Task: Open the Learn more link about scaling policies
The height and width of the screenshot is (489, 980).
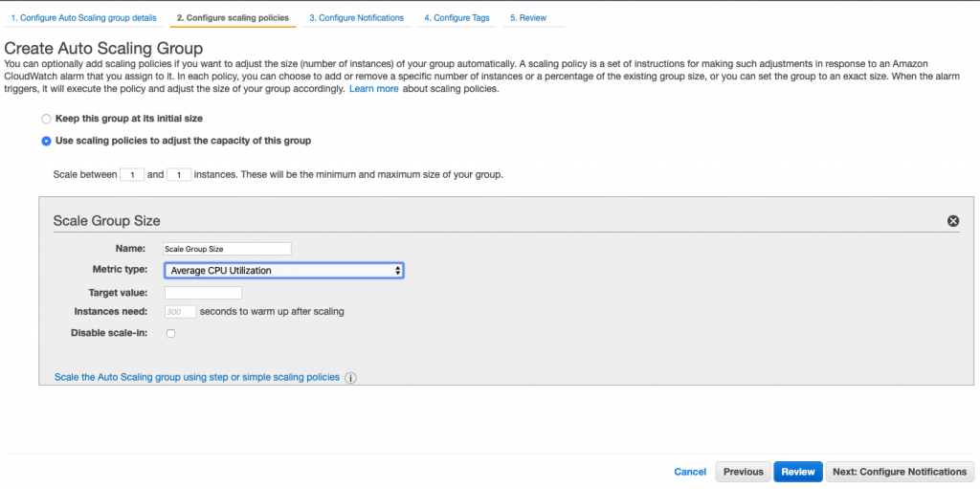Action: (x=374, y=89)
